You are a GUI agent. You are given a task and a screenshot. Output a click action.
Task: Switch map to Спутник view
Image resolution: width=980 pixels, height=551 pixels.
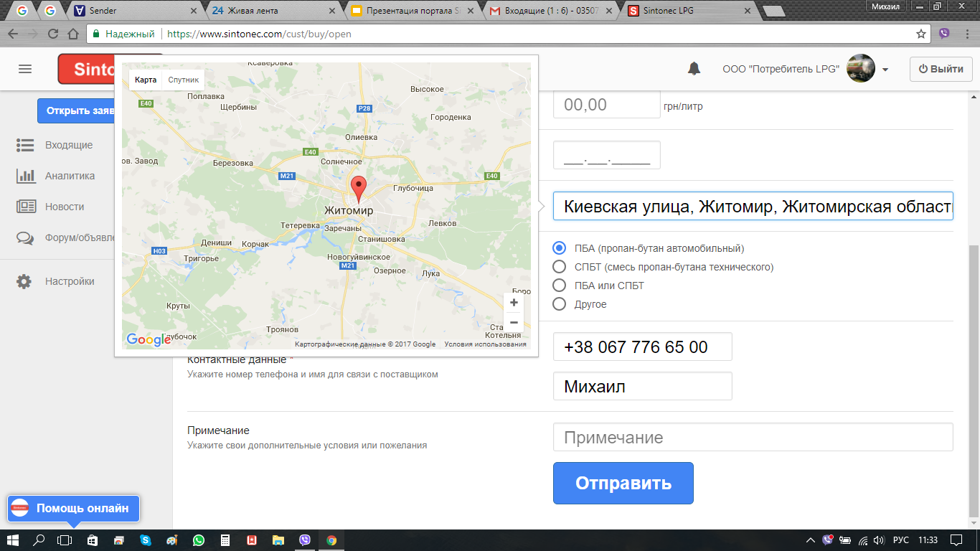(x=184, y=80)
